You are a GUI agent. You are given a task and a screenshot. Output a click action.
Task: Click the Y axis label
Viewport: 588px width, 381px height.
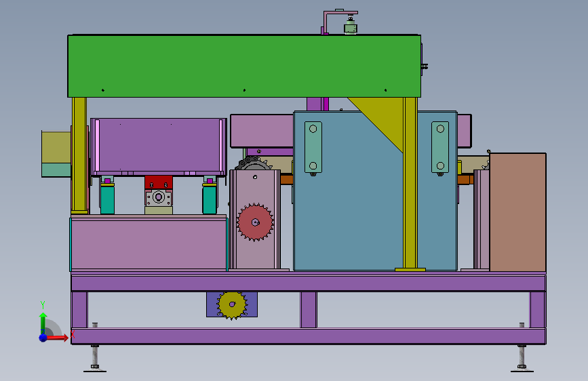[43, 304]
